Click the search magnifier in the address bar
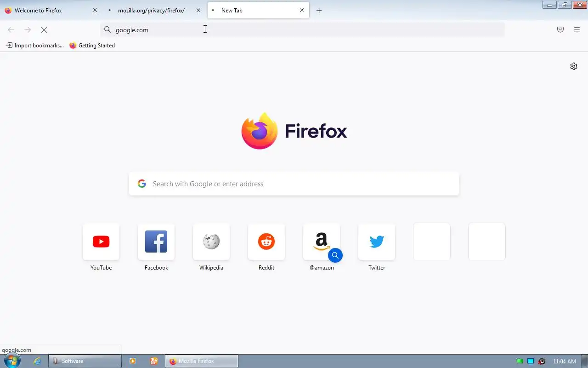 [x=107, y=29]
